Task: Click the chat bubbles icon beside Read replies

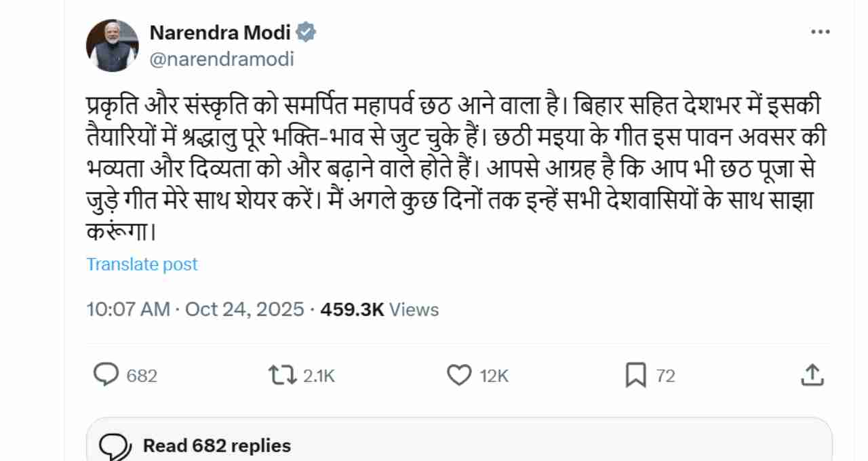Action: [116, 446]
